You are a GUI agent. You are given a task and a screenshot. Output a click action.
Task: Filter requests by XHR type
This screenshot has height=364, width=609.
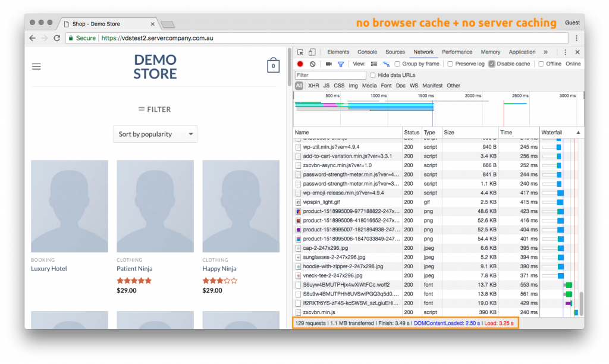point(313,86)
